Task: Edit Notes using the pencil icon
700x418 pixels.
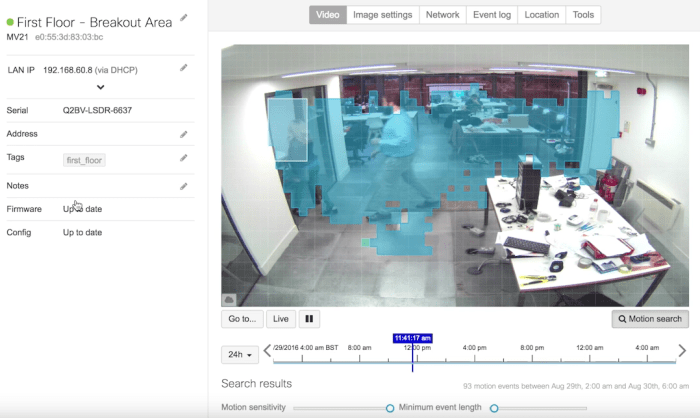Action: pyautogui.click(x=183, y=186)
